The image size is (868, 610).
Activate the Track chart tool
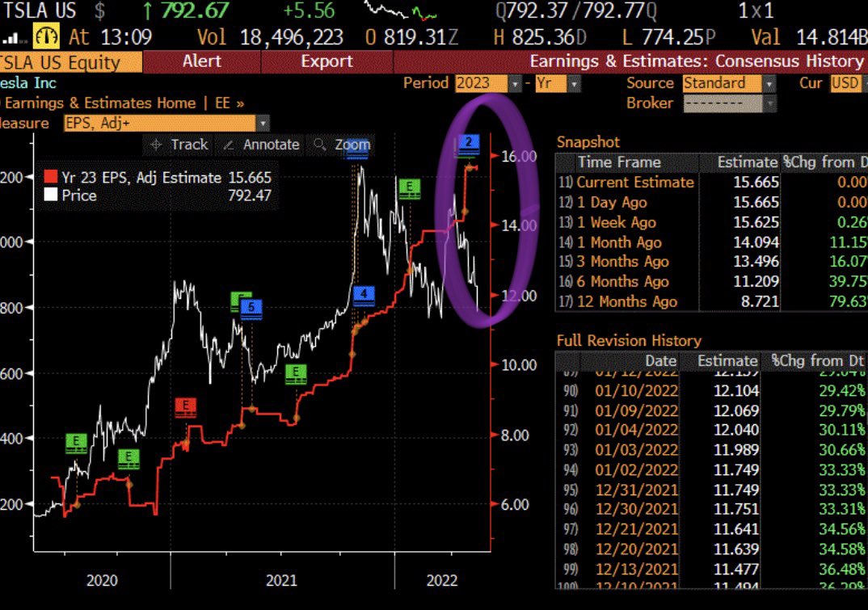coord(179,145)
